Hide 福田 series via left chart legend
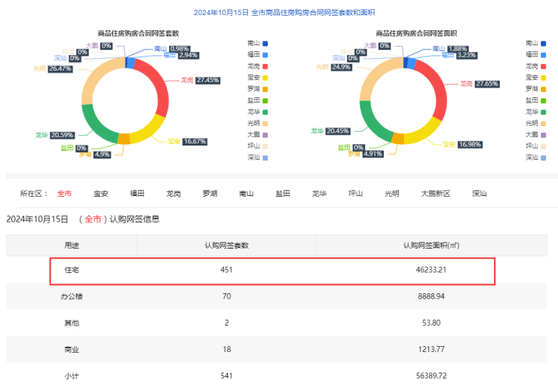This screenshot has height=392, width=558. (x=265, y=54)
